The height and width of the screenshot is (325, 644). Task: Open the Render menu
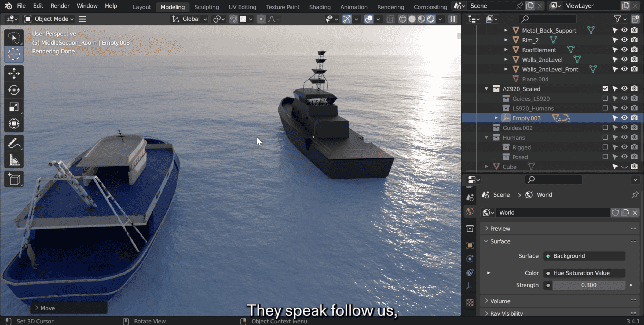pos(60,6)
